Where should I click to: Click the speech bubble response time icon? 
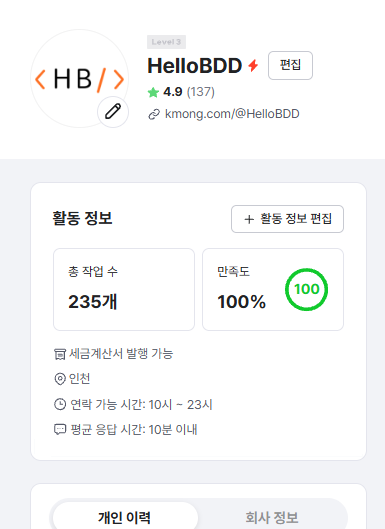point(60,429)
